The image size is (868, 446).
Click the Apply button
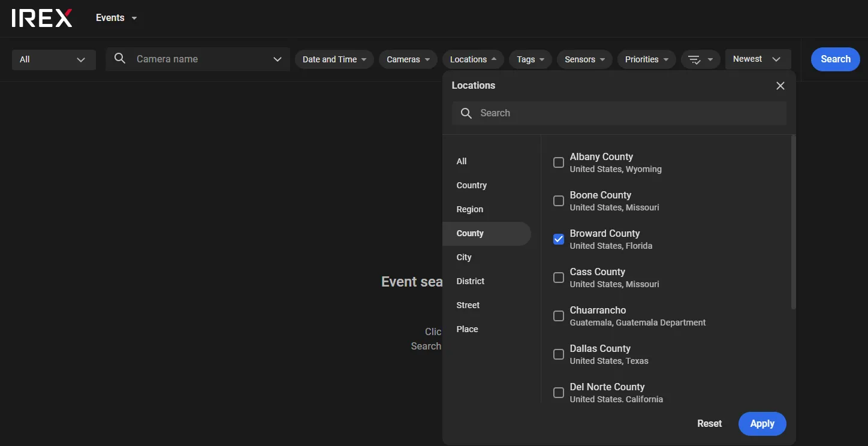coord(762,423)
